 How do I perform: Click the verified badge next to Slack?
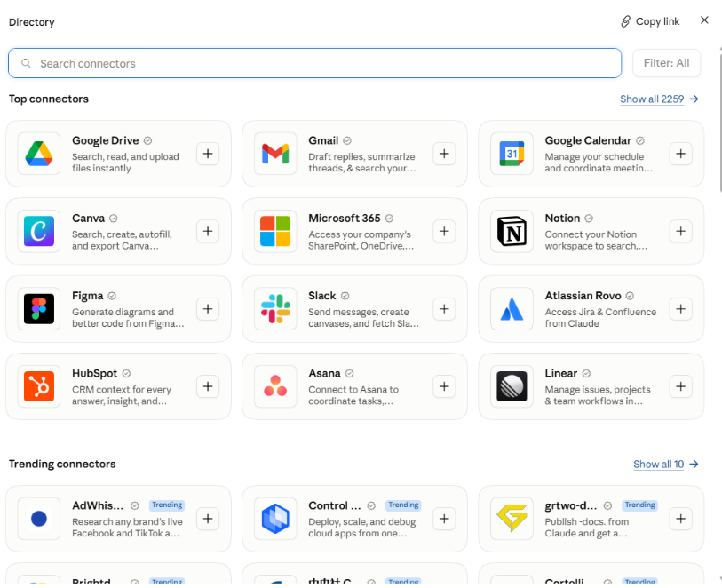pos(345,296)
